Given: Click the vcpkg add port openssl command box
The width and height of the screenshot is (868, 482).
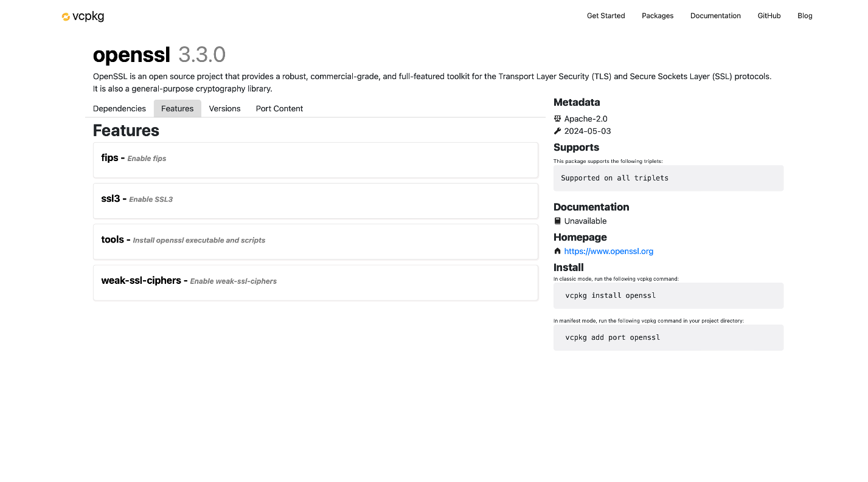Looking at the screenshot, I should (x=668, y=337).
